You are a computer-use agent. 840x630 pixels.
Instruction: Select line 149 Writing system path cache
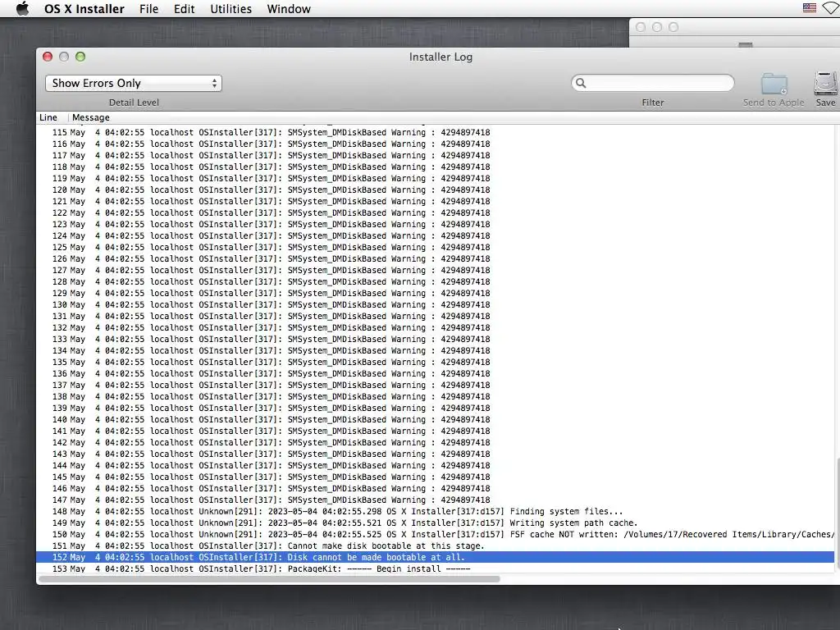click(435, 523)
